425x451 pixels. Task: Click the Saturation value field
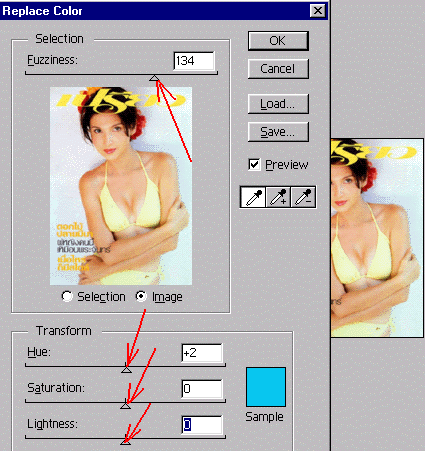202,389
